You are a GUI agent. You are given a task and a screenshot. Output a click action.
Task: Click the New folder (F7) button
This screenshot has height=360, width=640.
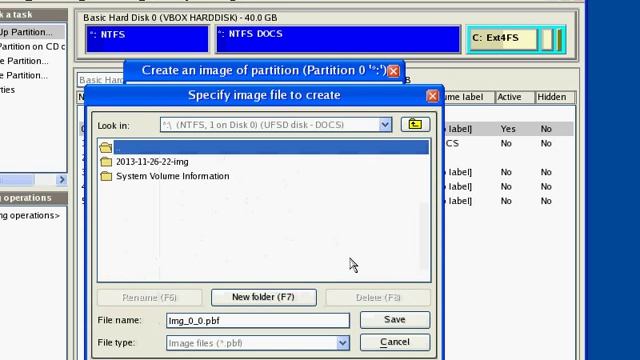tap(264, 297)
